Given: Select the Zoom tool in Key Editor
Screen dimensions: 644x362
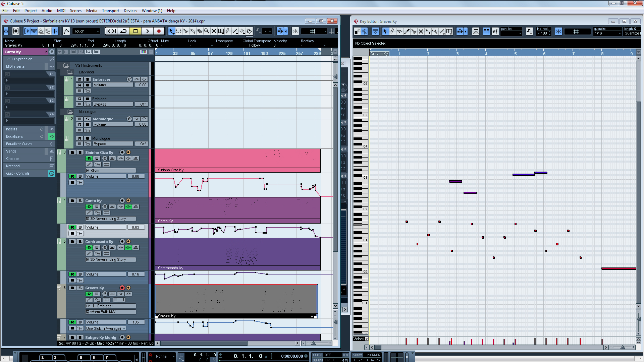Looking at the screenshot, I should point(435,32).
